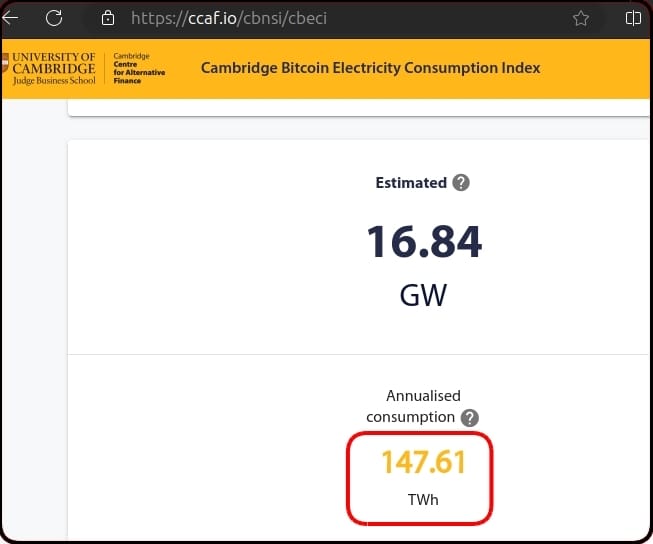Image resolution: width=653 pixels, height=544 pixels.
Task: Select the 16.84 estimated power value
Action: tap(424, 242)
